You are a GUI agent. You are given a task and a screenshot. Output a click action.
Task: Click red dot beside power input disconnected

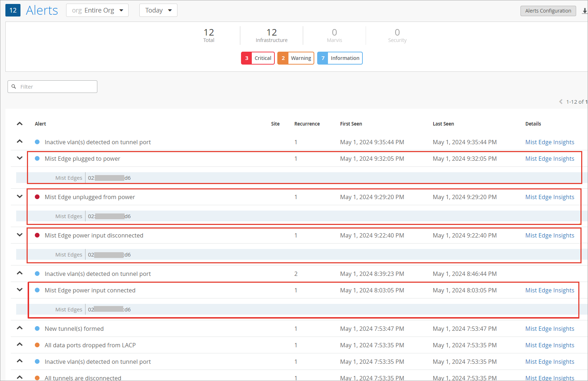(37, 235)
